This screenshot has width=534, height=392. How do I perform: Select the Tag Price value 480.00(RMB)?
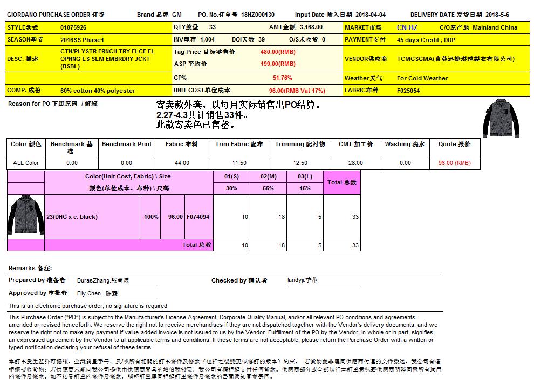278,52
